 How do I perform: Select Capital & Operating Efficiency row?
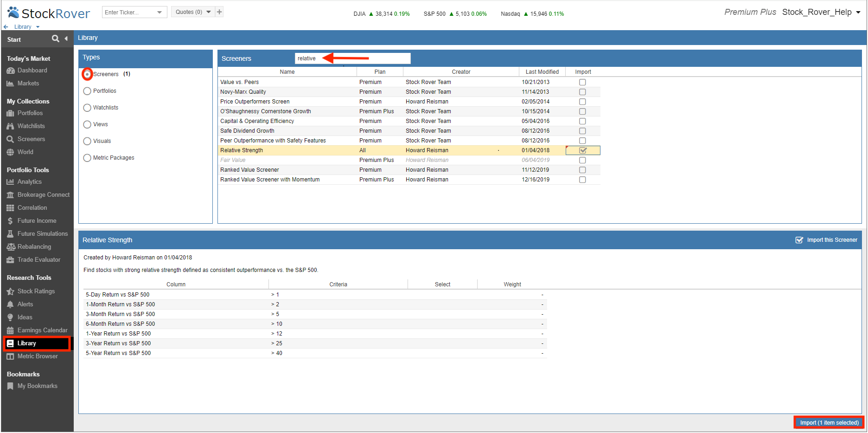[409, 121]
